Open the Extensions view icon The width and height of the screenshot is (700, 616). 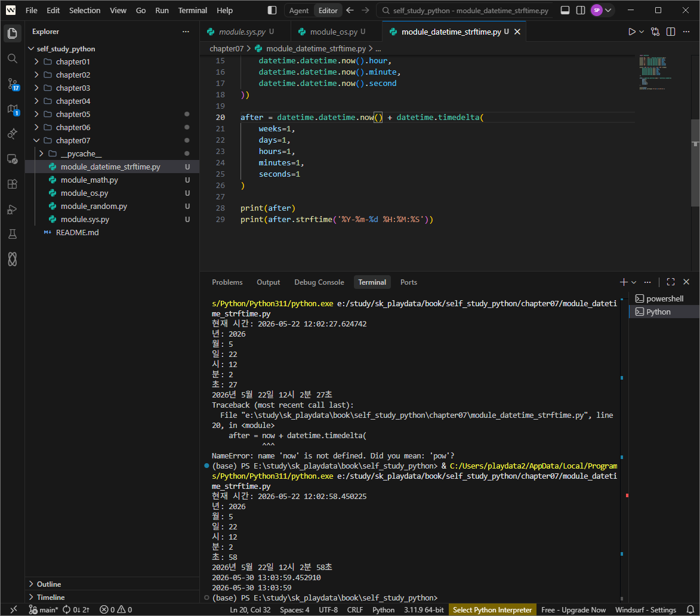click(x=13, y=184)
